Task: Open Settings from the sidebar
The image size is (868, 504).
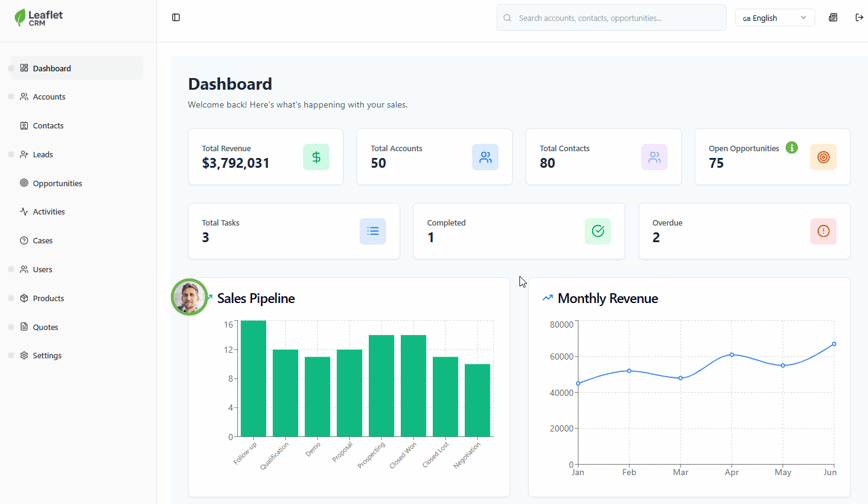Action: (x=77, y=355)
